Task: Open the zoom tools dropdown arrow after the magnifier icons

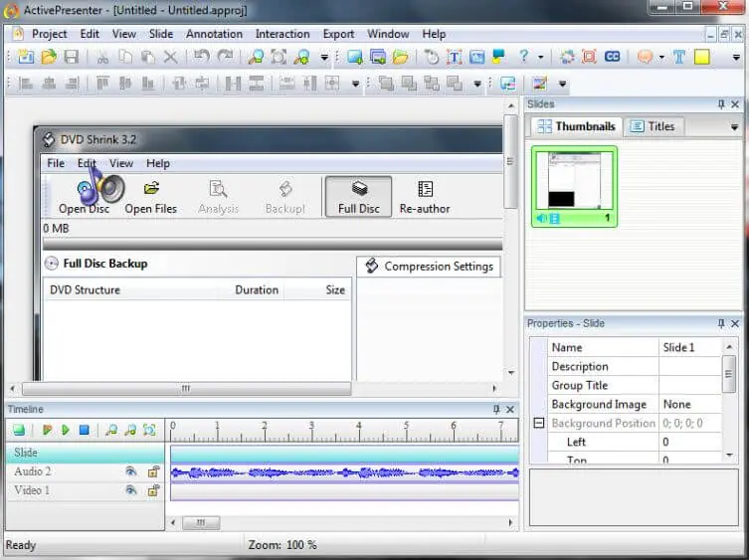Action: 324,58
